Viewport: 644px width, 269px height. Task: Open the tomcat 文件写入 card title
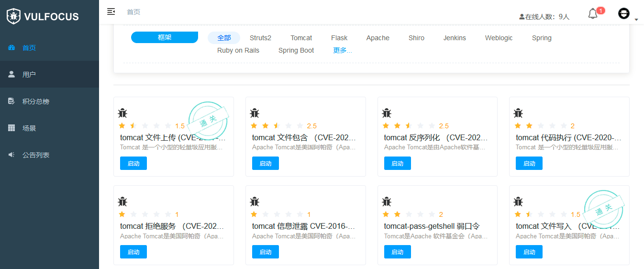(x=568, y=226)
